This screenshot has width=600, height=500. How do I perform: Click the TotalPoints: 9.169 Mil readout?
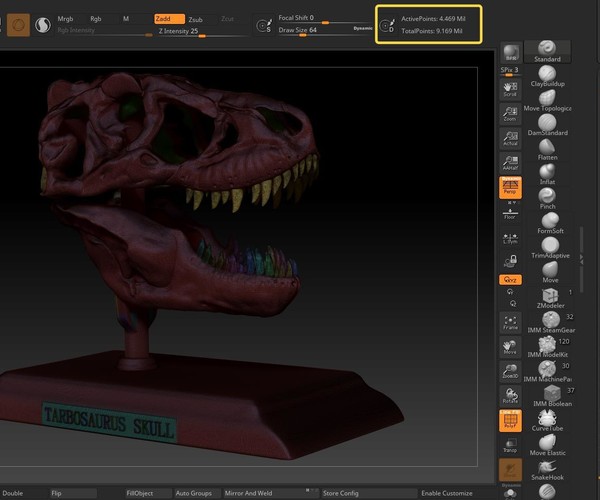pos(432,31)
